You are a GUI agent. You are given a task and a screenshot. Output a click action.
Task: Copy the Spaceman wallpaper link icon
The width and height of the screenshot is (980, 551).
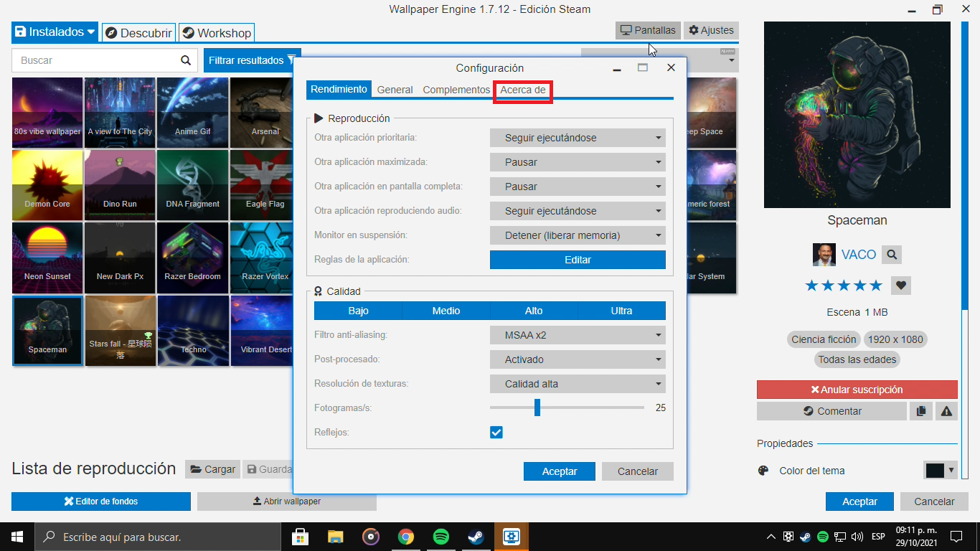pos(921,411)
